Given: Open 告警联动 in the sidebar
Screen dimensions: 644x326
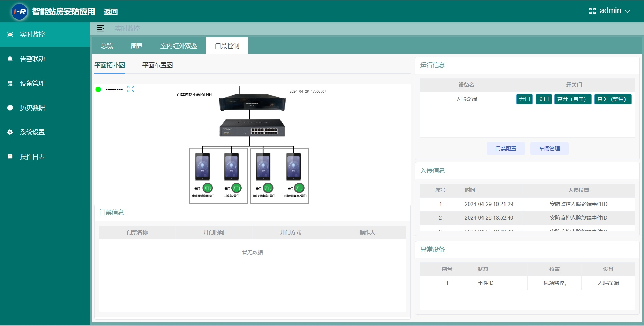Looking at the screenshot, I should tap(45, 59).
